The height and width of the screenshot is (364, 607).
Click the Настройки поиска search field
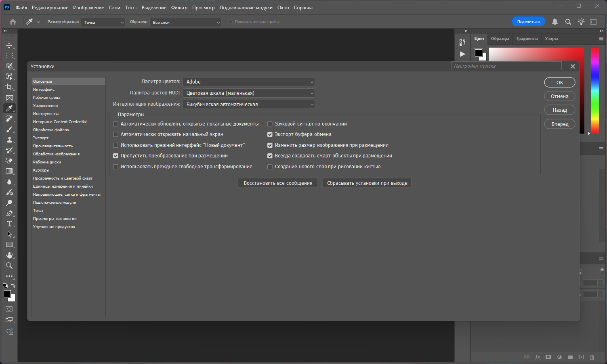506,66
